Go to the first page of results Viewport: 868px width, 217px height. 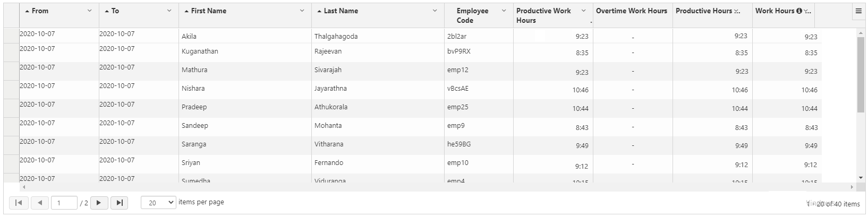(19, 203)
